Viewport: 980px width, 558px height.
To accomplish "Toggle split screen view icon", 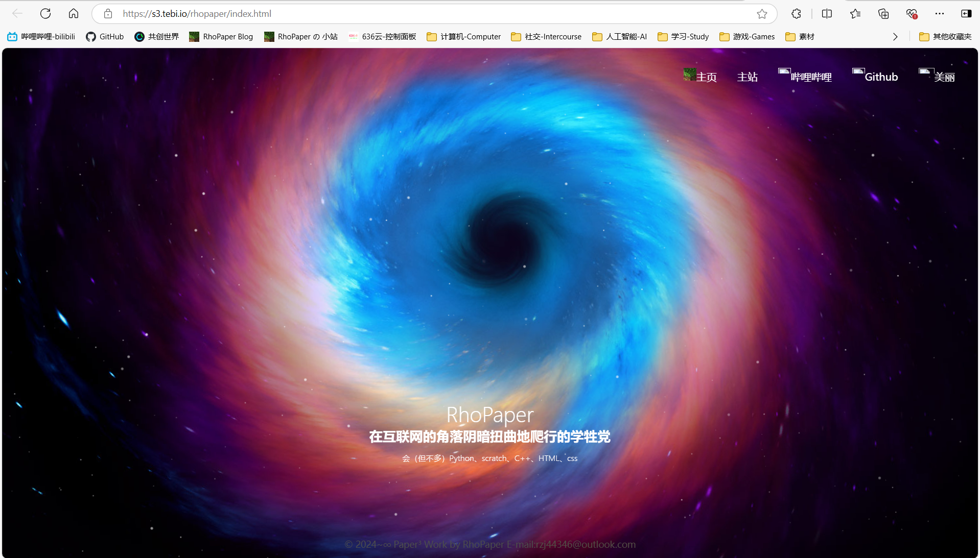I will [x=827, y=14].
